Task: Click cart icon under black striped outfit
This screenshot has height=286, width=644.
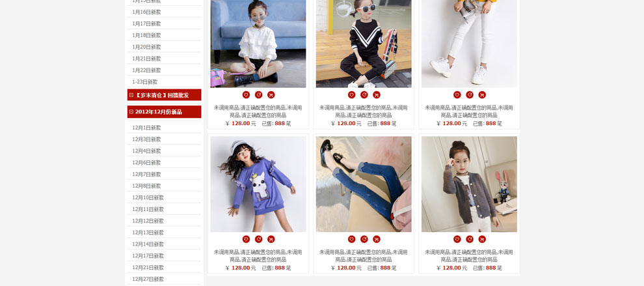Action: (x=377, y=94)
